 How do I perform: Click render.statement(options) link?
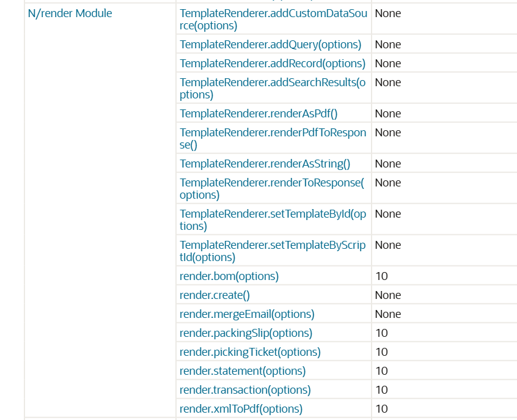tap(243, 371)
